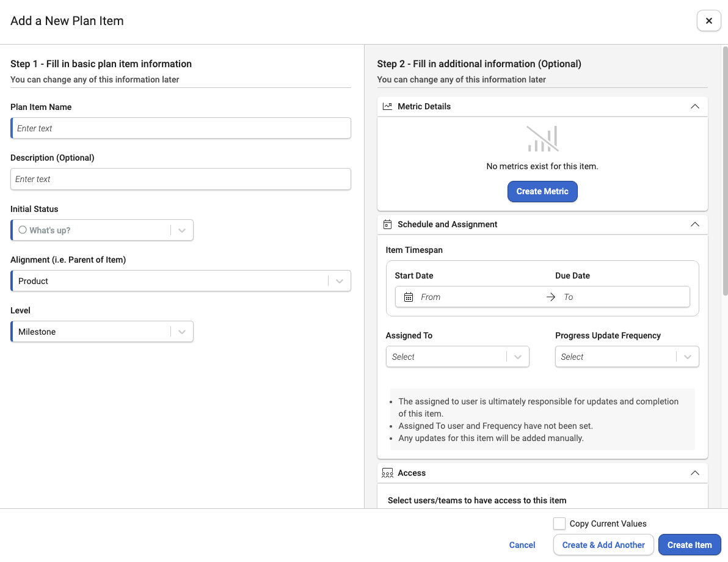The width and height of the screenshot is (728, 562).
Task: Enable the Copy Current Values checkbox
Action: [559, 524]
